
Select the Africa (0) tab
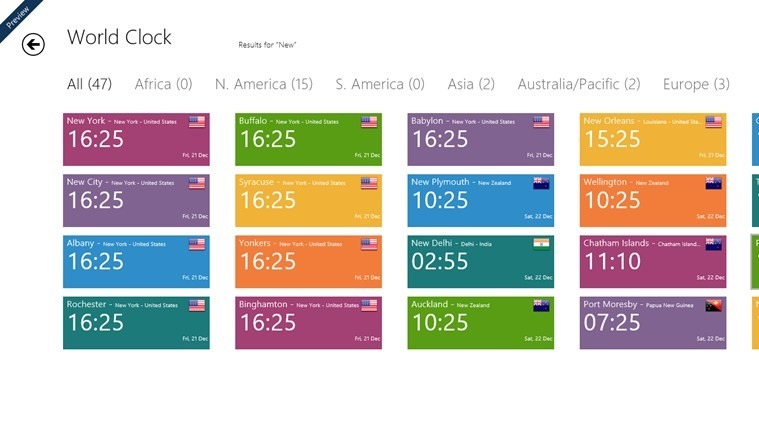(163, 85)
